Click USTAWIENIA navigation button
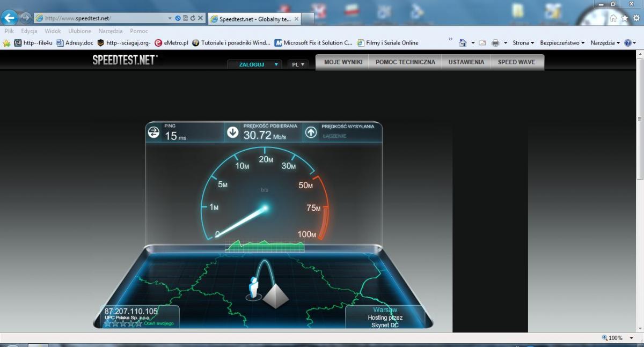This screenshot has height=347, width=644. pos(466,62)
